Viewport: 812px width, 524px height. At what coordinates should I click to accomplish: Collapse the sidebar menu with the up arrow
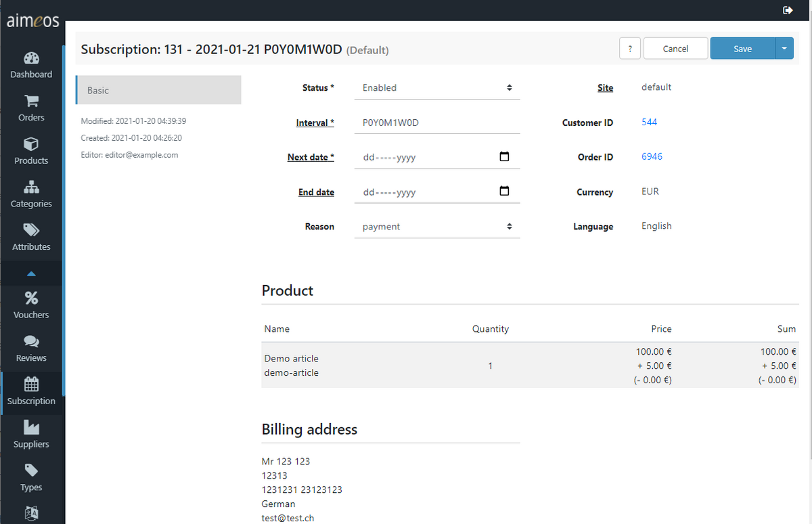pyautogui.click(x=31, y=274)
